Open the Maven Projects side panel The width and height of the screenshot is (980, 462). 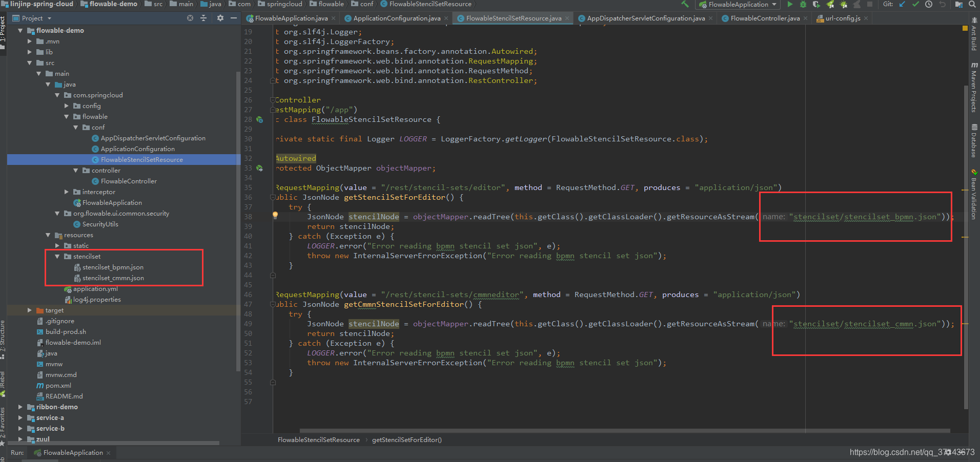(974, 87)
